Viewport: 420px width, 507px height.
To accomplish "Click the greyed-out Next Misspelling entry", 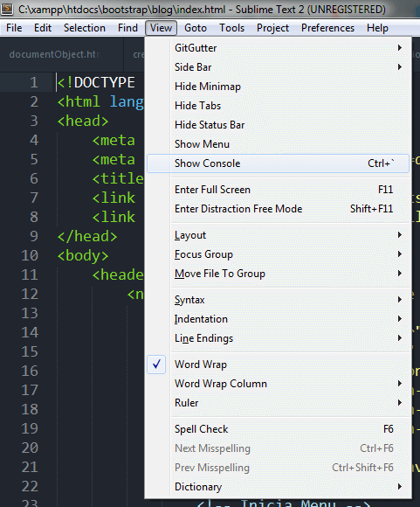I will point(279,448).
